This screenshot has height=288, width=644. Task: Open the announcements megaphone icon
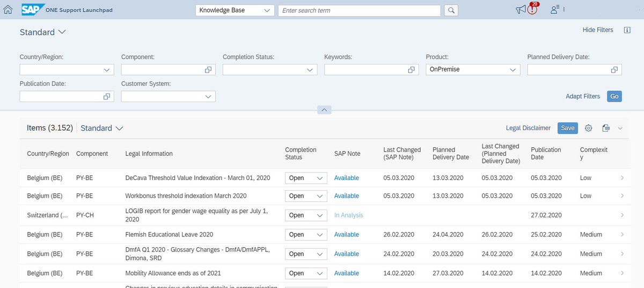[x=520, y=10]
